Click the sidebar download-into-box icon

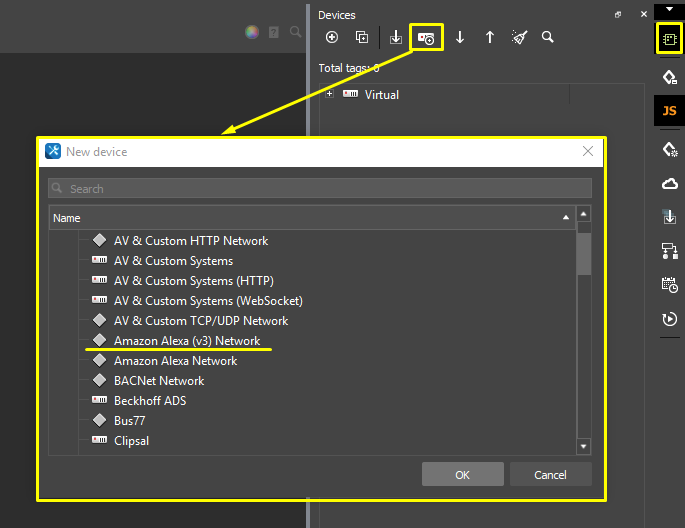[669, 216]
